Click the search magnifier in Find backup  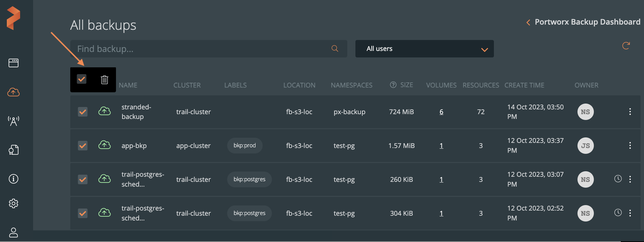click(335, 49)
